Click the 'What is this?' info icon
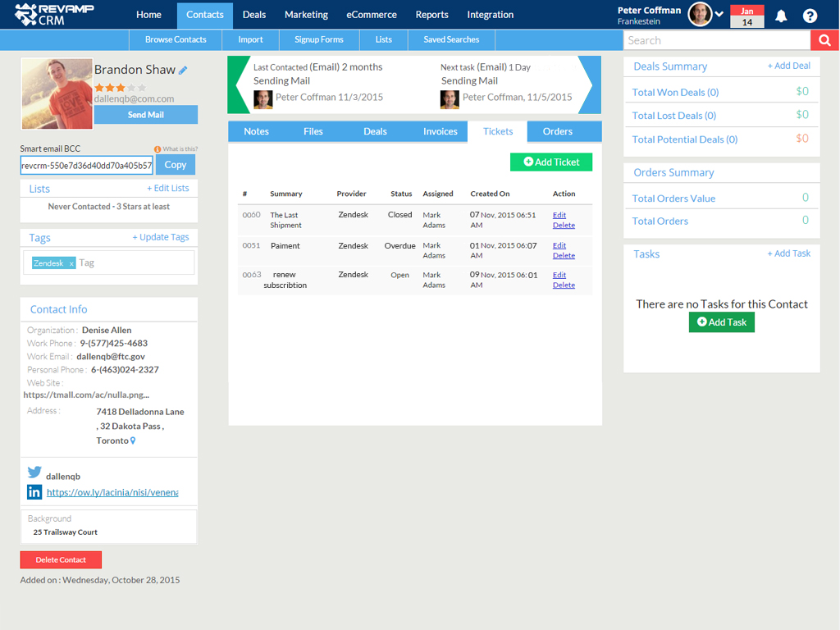This screenshot has height=630, width=840. pyautogui.click(x=157, y=149)
